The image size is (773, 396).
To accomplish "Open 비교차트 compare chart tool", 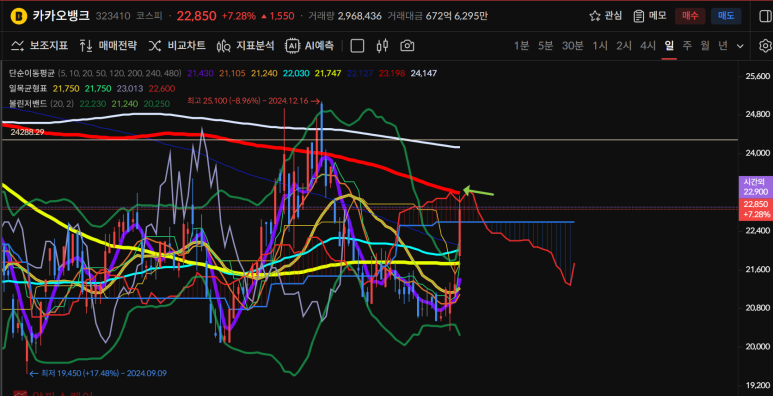I will (177, 46).
